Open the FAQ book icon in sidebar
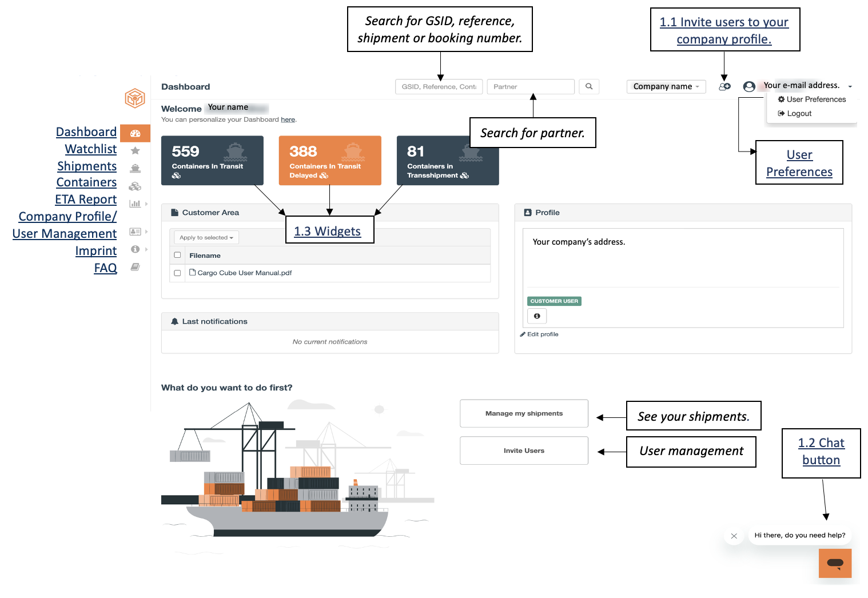 tap(135, 267)
